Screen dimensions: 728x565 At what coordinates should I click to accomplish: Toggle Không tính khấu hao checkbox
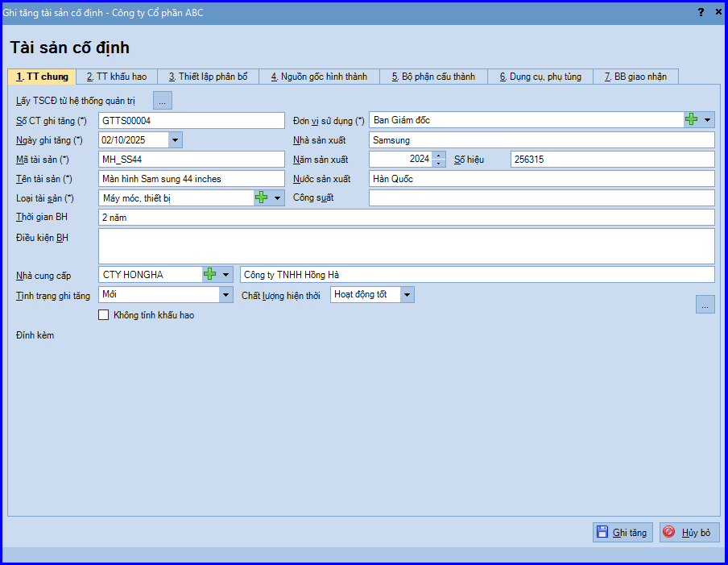[x=104, y=315]
